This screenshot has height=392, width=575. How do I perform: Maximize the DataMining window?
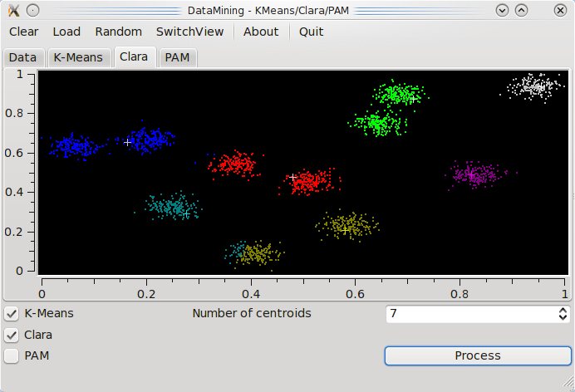tap(521, 10)
